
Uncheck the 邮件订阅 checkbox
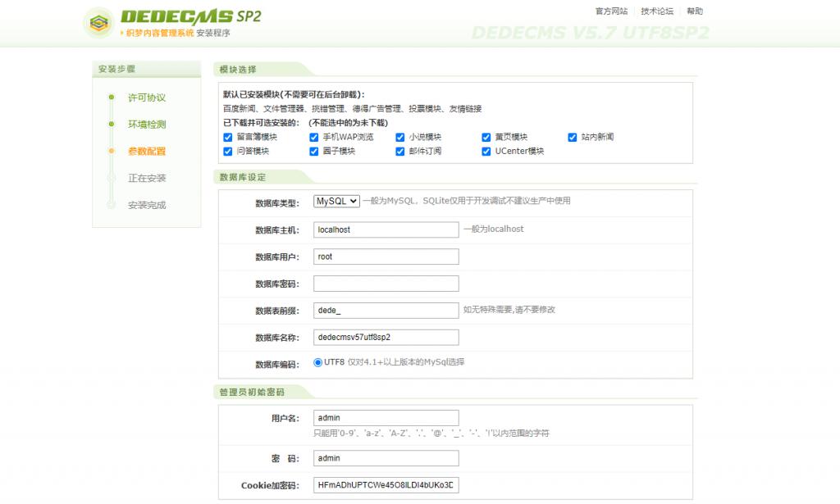click(x=401, y=152)
